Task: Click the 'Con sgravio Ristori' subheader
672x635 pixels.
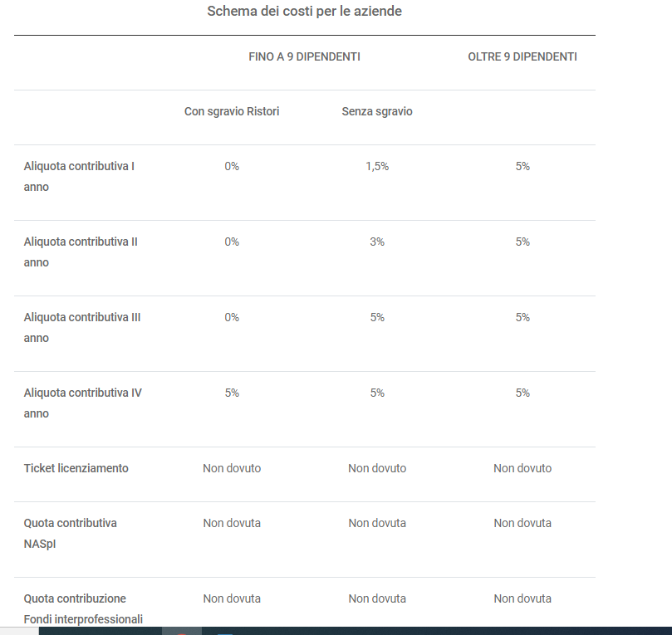Action: coord(232,111)
